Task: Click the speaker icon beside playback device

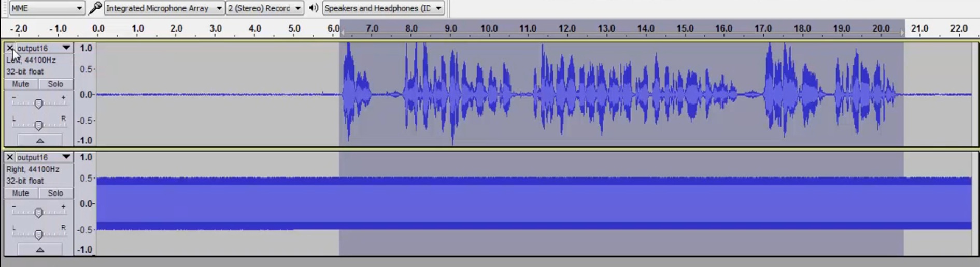Action: click(314, 8)
